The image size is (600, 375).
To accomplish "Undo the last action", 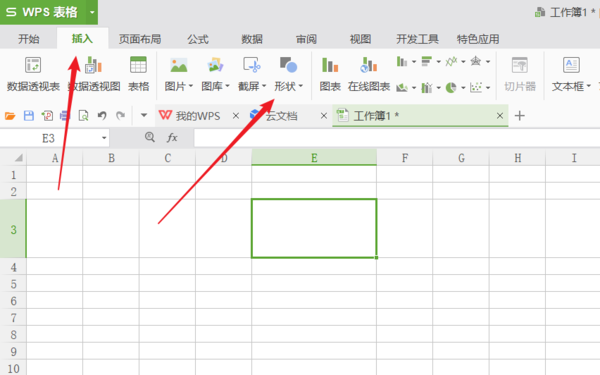I will click(x=102, y=116).
